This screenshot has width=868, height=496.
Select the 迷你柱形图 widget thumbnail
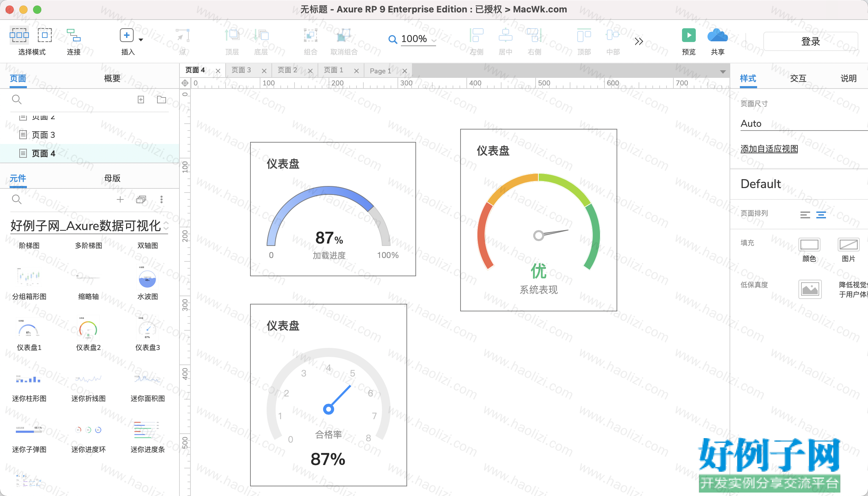coord(29,379)
